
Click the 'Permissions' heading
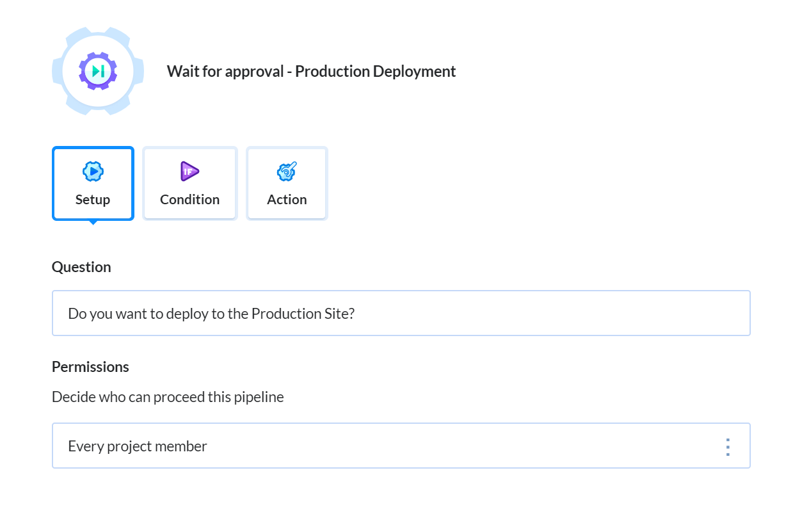[90, 367]
